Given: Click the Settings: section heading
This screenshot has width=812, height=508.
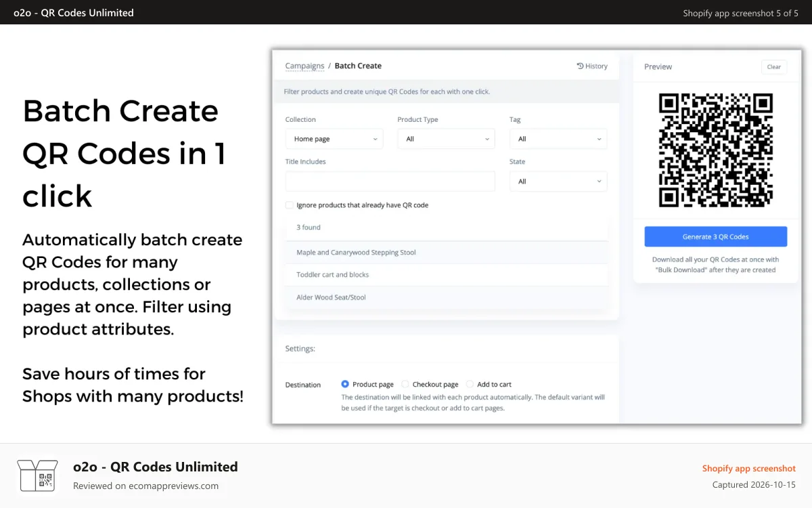Looking at the screenshot, I should click(x=300, y=349).
